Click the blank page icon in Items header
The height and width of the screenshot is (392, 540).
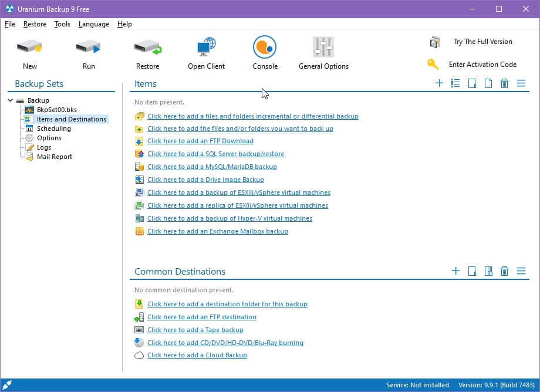click(x=488, y=83)
